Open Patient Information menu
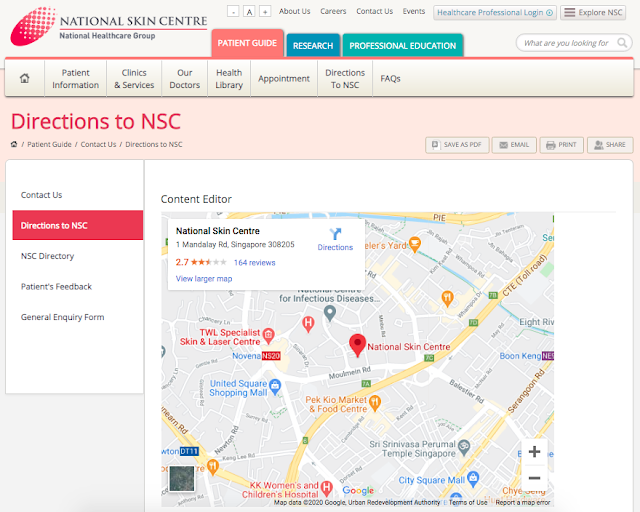The height and width of the screenshot is (512, 640). (x=76, y=78)
